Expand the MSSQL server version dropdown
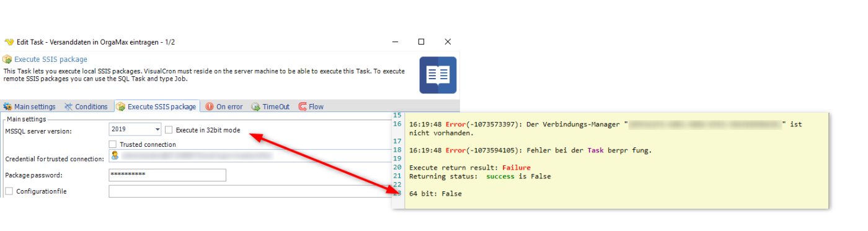 click(135, 130)
